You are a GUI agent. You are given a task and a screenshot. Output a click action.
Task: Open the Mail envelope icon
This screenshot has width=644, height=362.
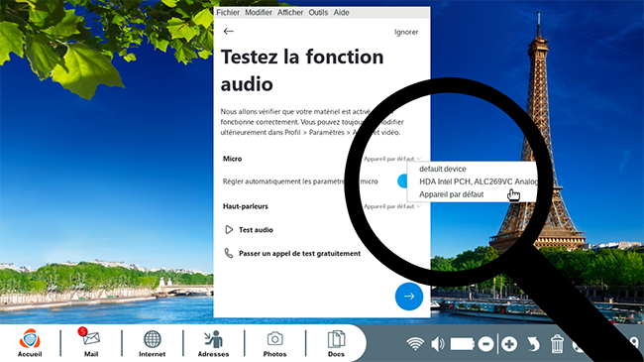90,338
